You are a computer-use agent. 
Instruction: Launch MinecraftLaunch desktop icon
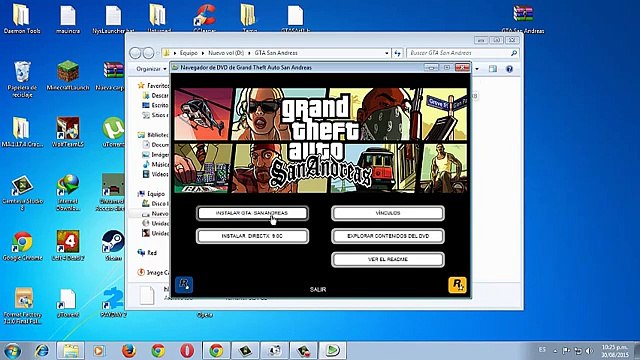(68, 76)
